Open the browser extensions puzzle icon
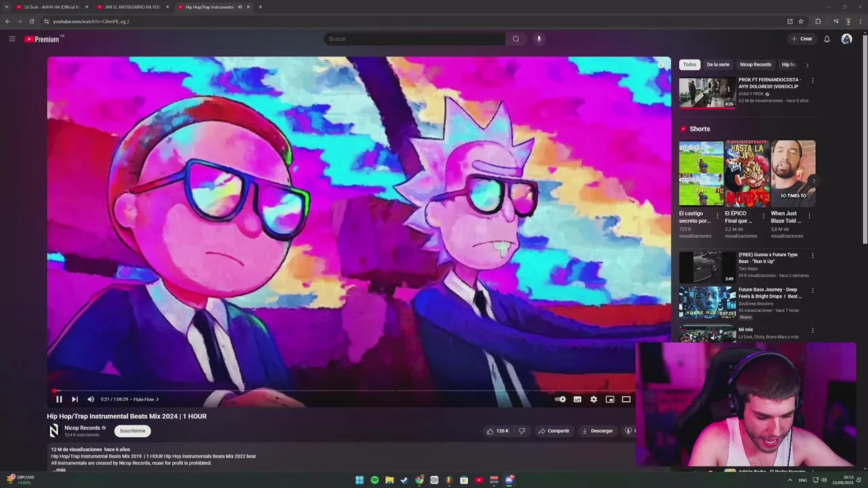The image size is (868, 488). tap(818, 21)
